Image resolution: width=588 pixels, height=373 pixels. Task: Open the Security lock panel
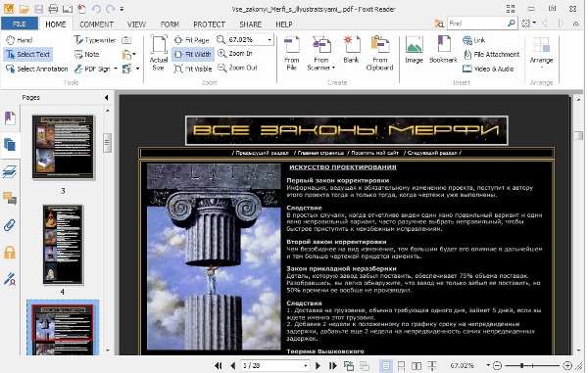coord(10,252)
